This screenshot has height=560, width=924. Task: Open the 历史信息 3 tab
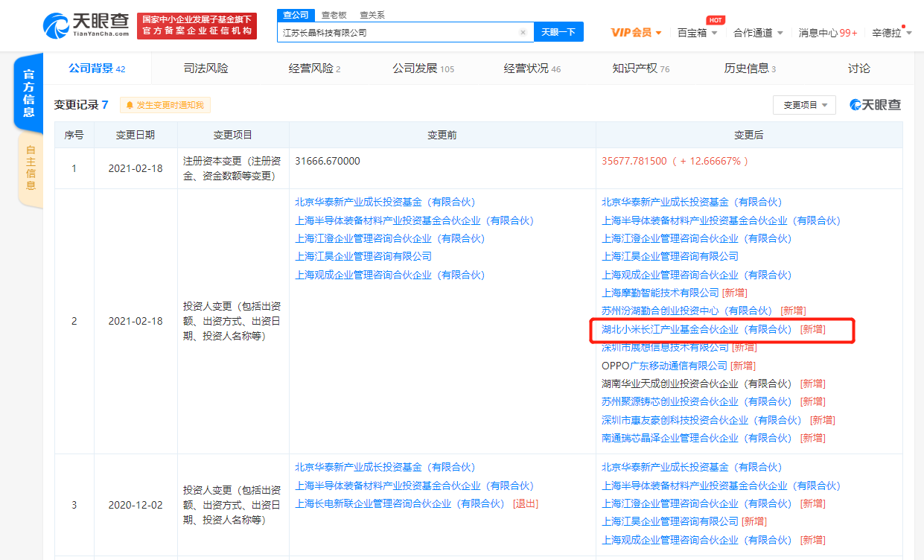(x=750, y=69)
